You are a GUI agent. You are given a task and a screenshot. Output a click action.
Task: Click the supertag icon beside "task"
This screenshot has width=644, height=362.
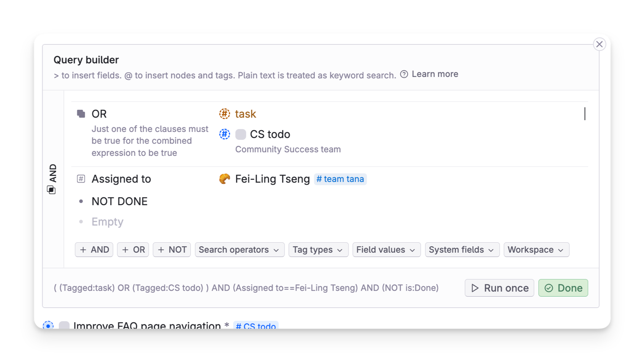225,114
